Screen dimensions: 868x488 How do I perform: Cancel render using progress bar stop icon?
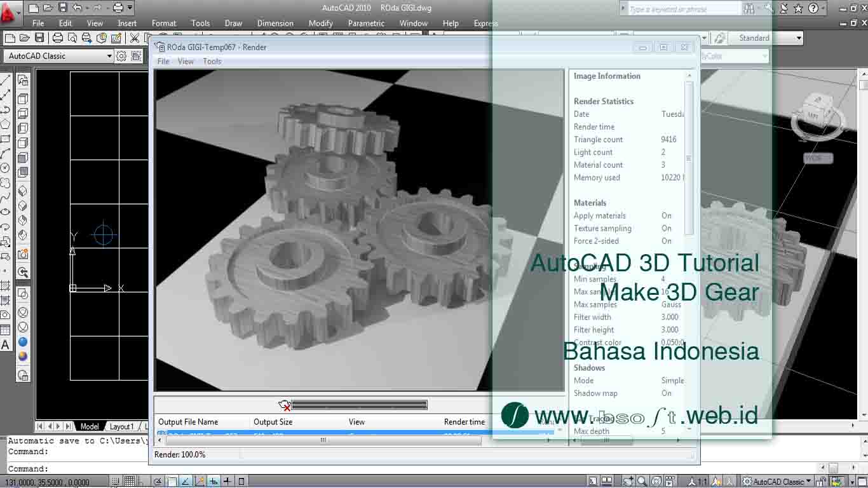click(x=284, y=405)
